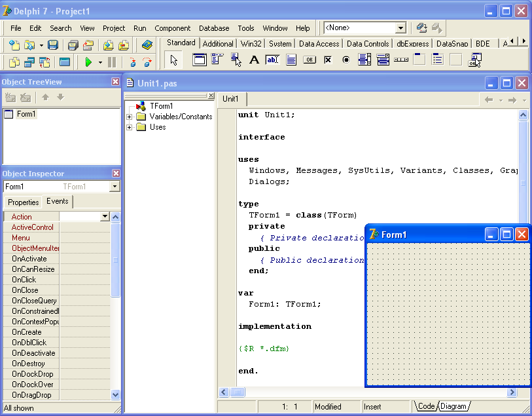This screenshot has height=416, width=532.
Task: Switch to Additional palette tab
Action: [218, 44]
